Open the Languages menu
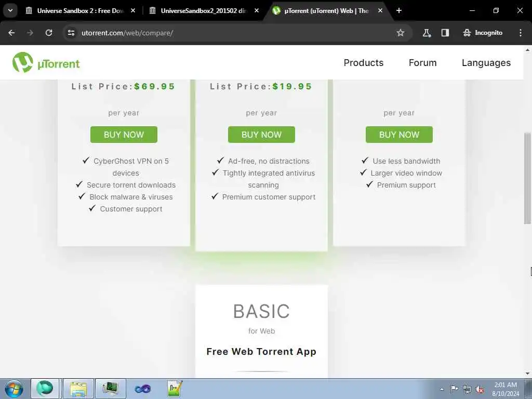Image resolution: width=532 pixels, height=399 pixels. tap(486, 63)
